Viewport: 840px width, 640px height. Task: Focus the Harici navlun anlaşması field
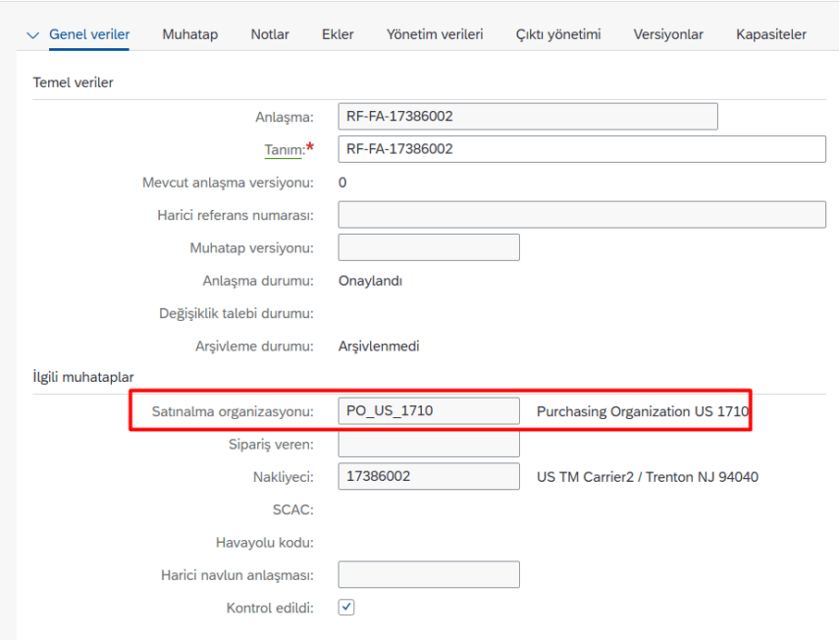428,574
